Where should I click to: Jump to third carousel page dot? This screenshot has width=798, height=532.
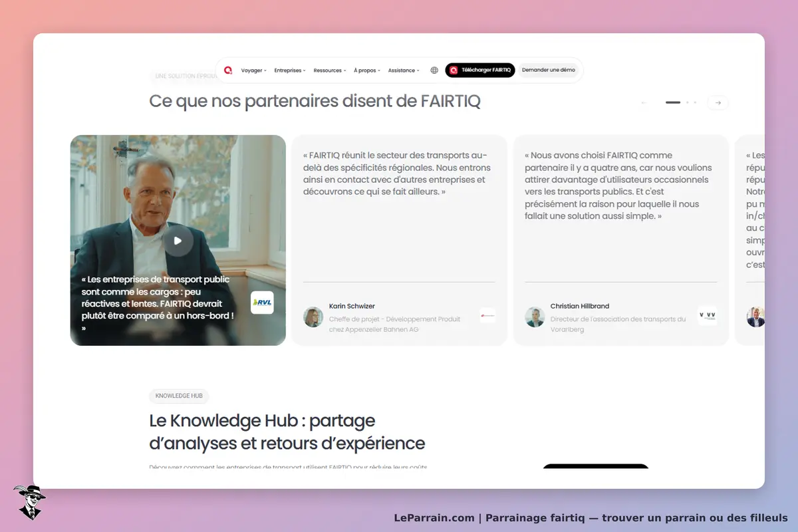point(695,102)
